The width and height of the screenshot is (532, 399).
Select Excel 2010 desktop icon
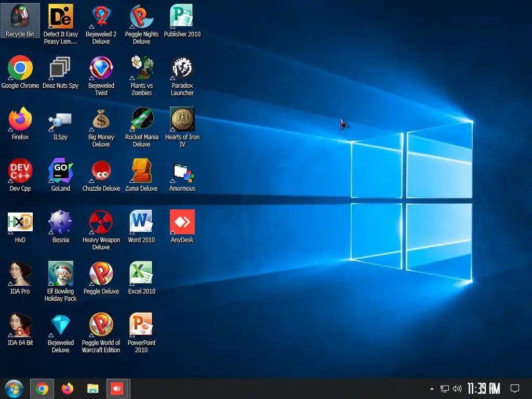141,278
